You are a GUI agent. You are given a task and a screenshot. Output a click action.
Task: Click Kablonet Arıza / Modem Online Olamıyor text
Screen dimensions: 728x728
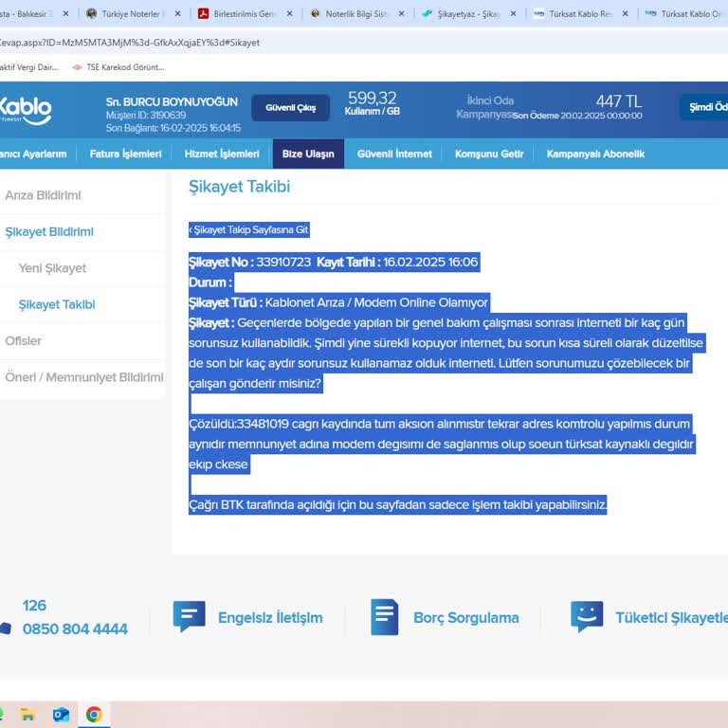tap(376, 302)
